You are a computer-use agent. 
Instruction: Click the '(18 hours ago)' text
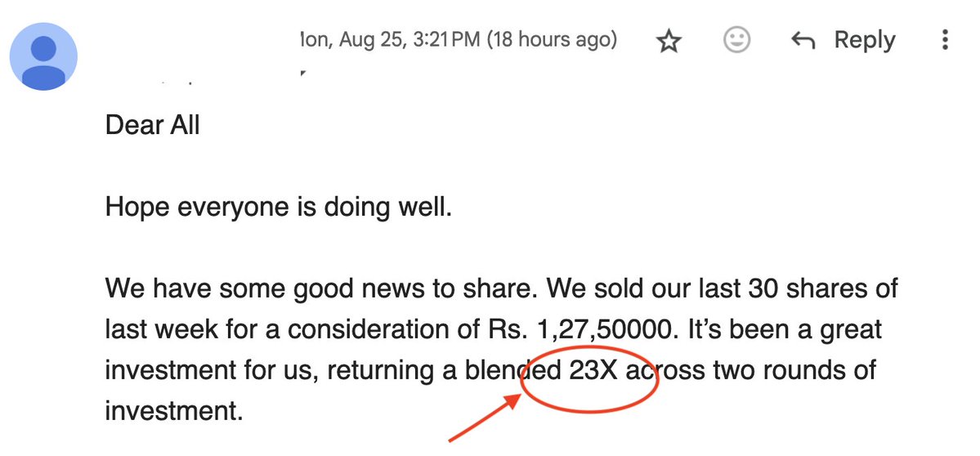tap(553, 39)
